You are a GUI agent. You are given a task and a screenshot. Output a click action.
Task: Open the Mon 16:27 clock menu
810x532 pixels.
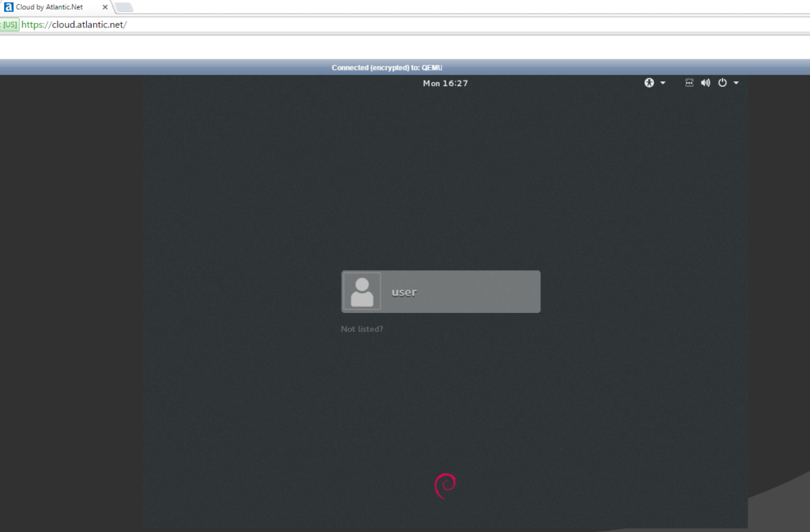(445, 82)
